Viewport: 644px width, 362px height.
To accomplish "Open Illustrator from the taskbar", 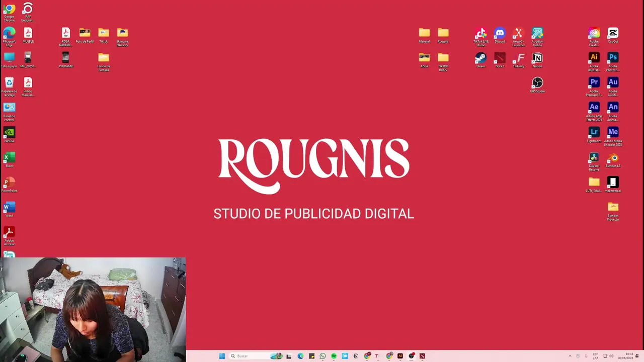I will tap(400, 356).
